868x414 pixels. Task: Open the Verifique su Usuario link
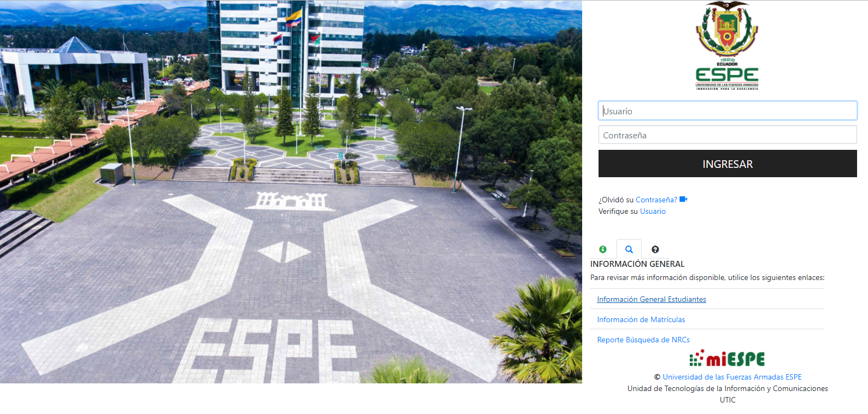pos(653,211)
